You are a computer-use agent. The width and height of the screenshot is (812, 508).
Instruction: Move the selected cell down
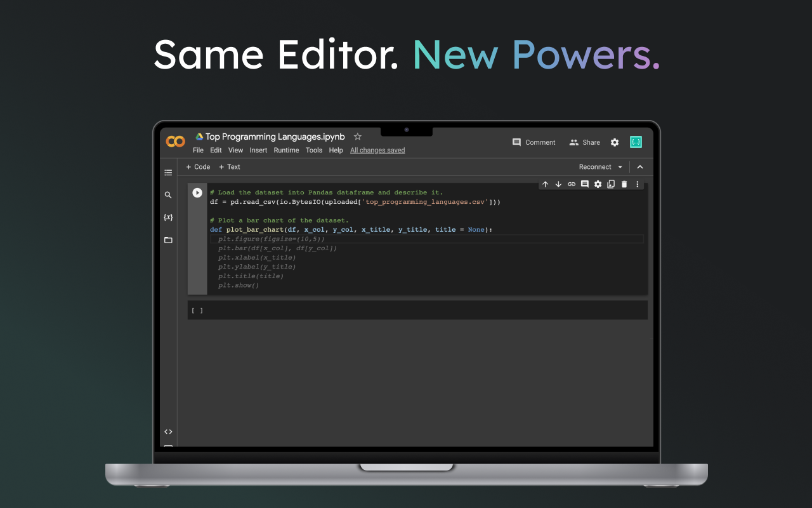[x=558, y=184]
